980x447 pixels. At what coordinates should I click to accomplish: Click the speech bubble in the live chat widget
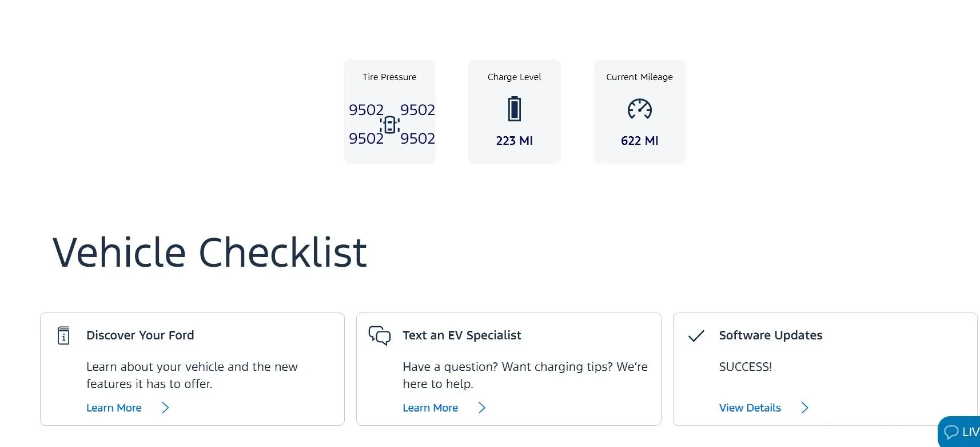click(951, 433)
